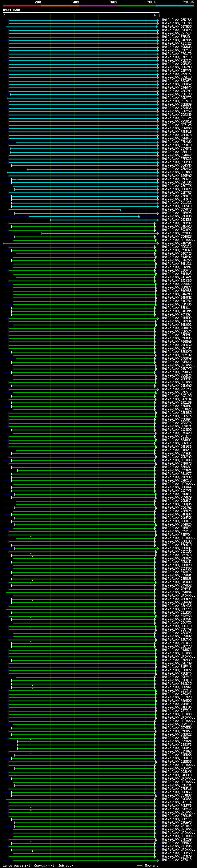Click the UniRef100_P61977 label
197x868 pixels.
click(x=177, y=474)
